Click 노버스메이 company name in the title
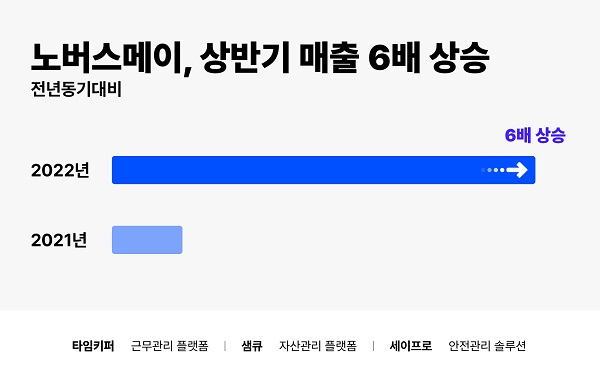The width and height of the screenshot is (600, 381). pos(106,57)
